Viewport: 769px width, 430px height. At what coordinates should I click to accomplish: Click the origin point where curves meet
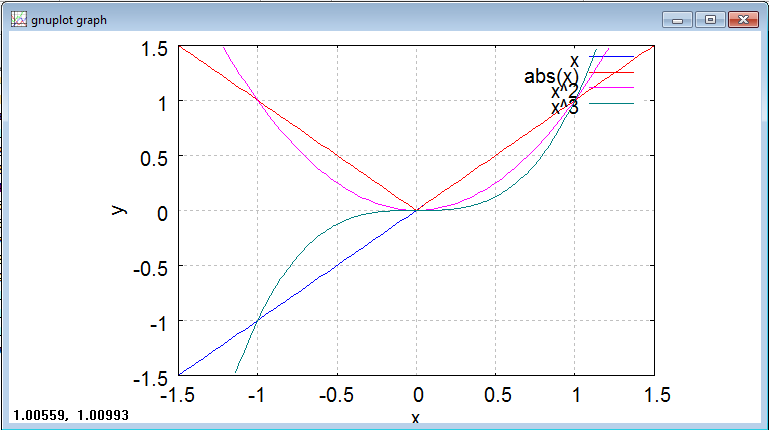(416, 210)
